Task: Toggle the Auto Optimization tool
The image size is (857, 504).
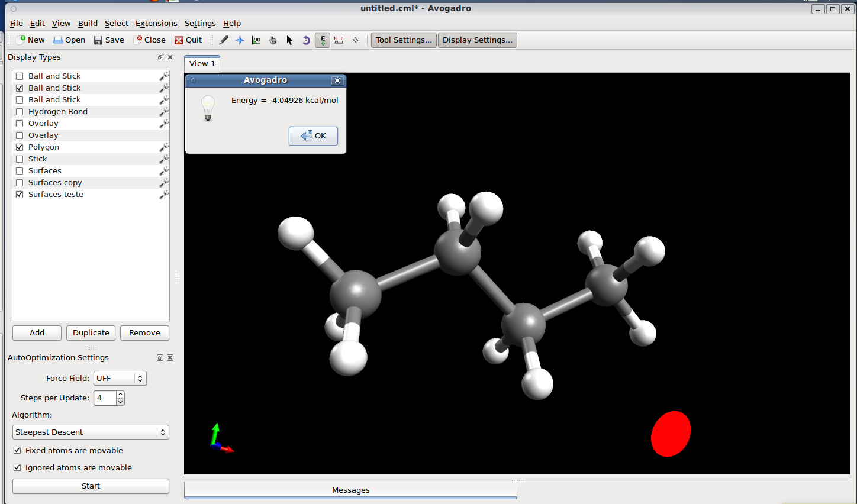Action: point(323,40)
